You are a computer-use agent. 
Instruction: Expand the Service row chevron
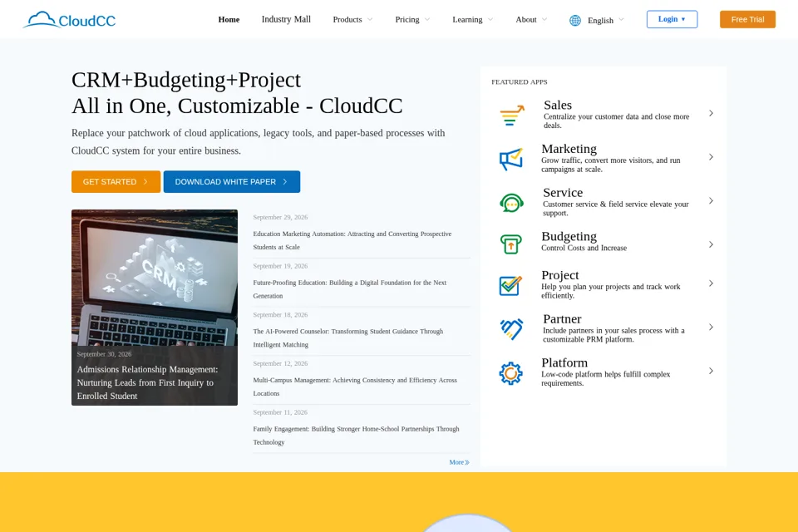(711, 200)
